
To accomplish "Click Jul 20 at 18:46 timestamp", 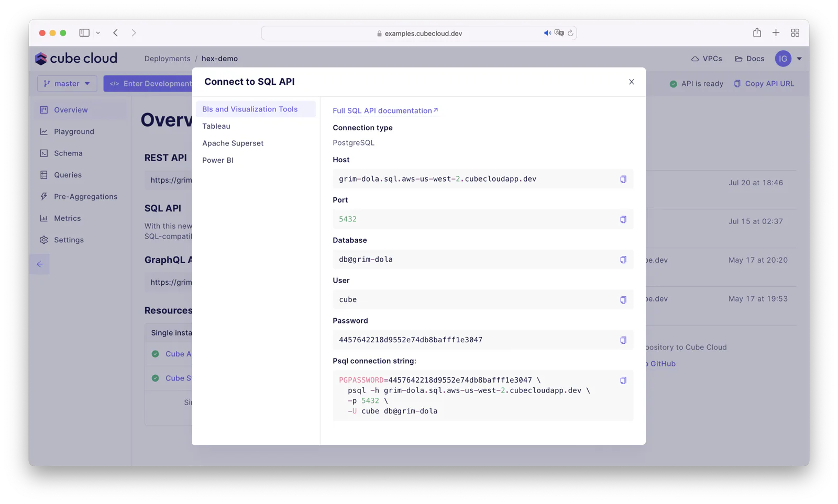I will point(756,183).
